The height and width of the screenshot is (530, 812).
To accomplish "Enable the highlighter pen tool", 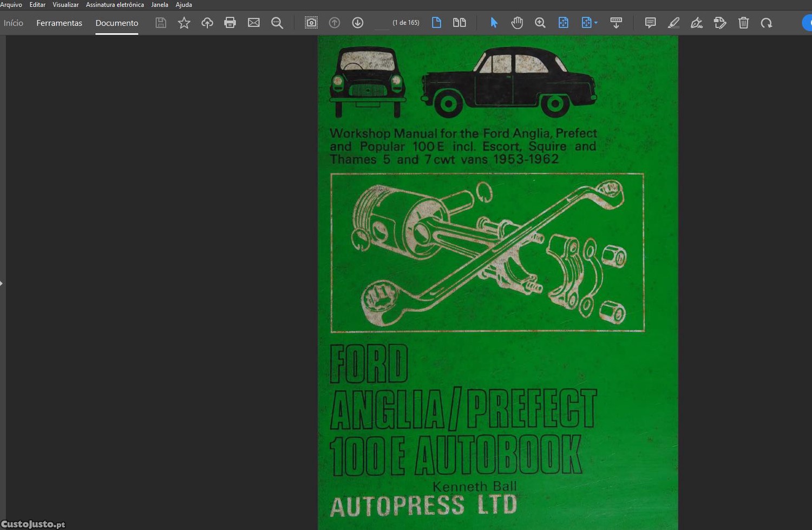I will (x=673, y=23).
